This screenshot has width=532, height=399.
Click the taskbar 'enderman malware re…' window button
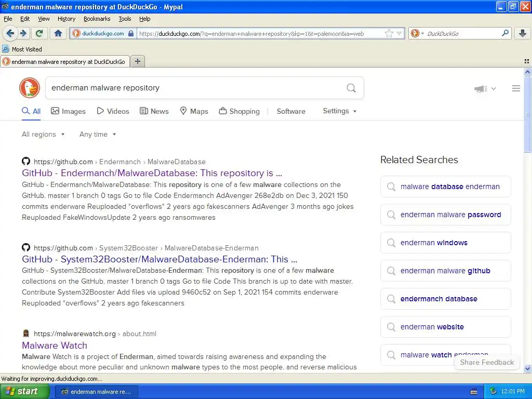[x=97, y=392]
